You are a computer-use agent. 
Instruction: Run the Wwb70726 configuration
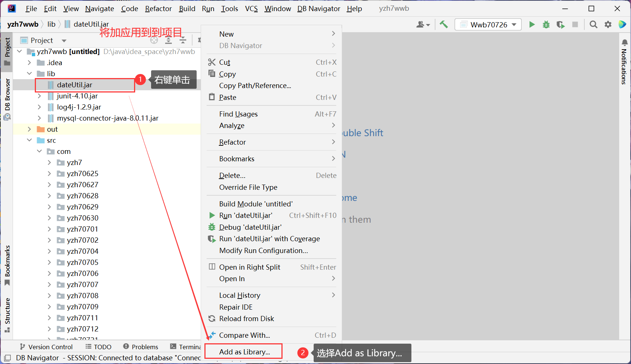pyautogui.click(x=532, y=24)
